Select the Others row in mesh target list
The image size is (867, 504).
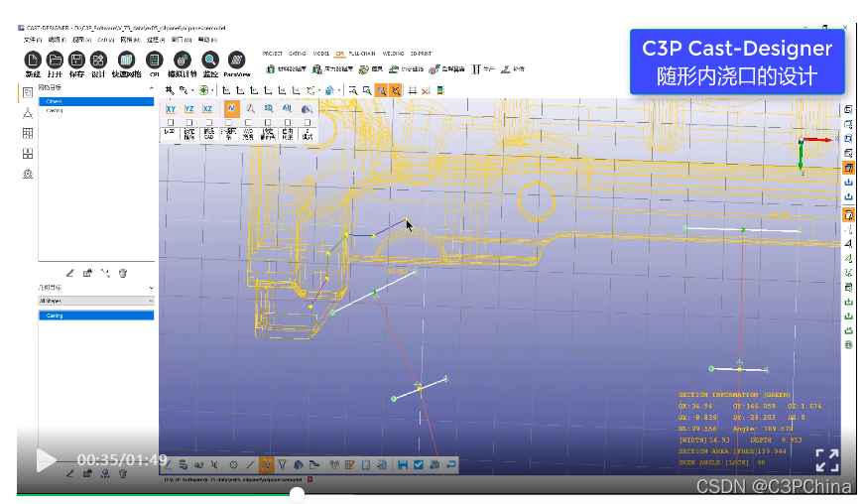tap(96, 101)
